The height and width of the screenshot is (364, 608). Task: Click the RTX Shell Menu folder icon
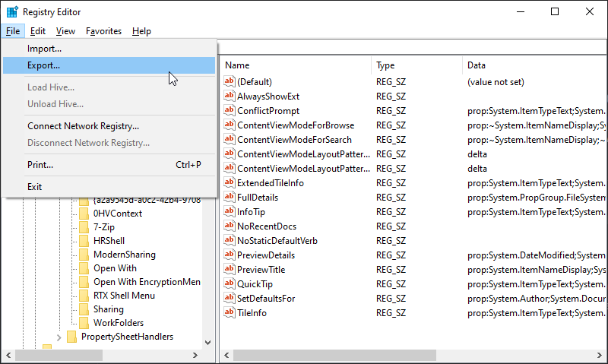click(x=84, y=296)
